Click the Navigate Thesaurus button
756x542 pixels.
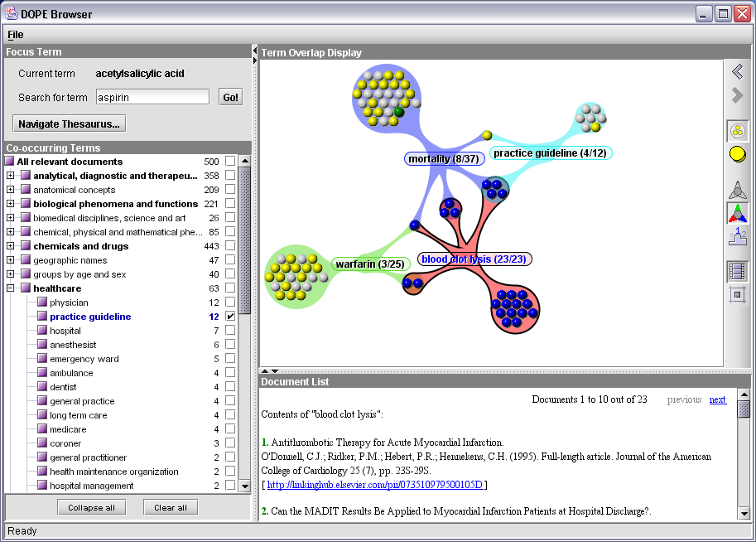point(70,124)
